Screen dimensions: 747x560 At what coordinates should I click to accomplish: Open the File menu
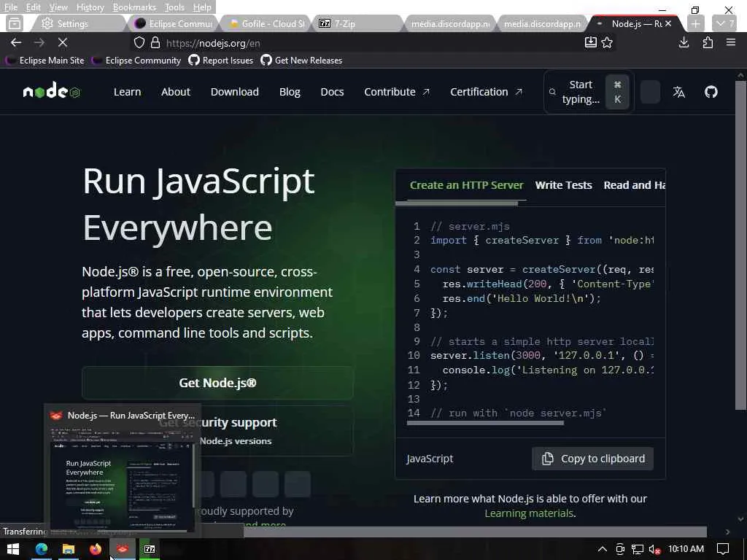pos(10,7)
